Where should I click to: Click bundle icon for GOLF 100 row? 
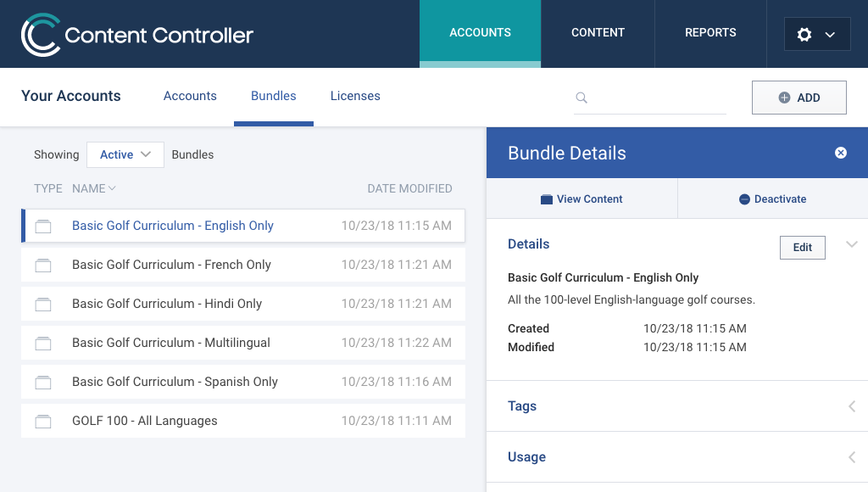(x=43, y=422)
